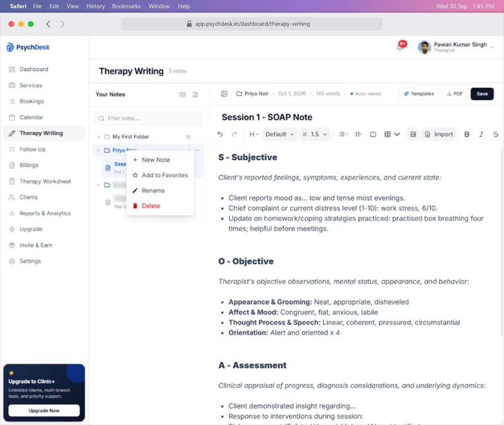Click the insert image icon
This screenshot has width=504, height=425.
413,134
